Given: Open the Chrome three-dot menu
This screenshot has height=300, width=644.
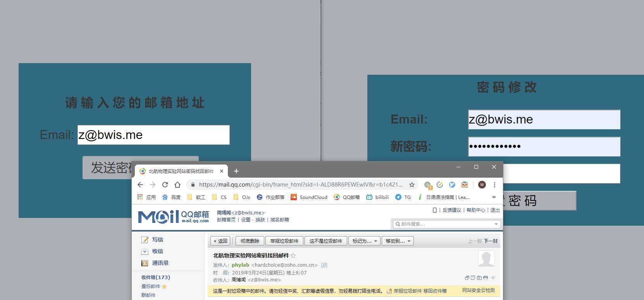Looking at the screenshot, I should point(494,185).
